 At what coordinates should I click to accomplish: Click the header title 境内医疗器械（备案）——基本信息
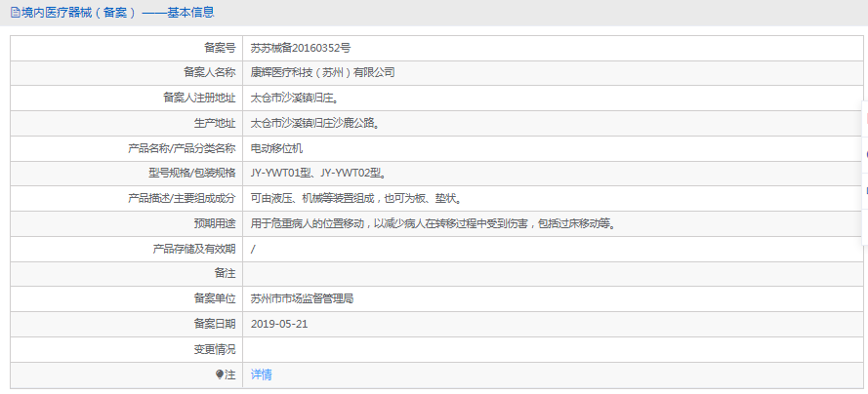(x=117, y=12)
